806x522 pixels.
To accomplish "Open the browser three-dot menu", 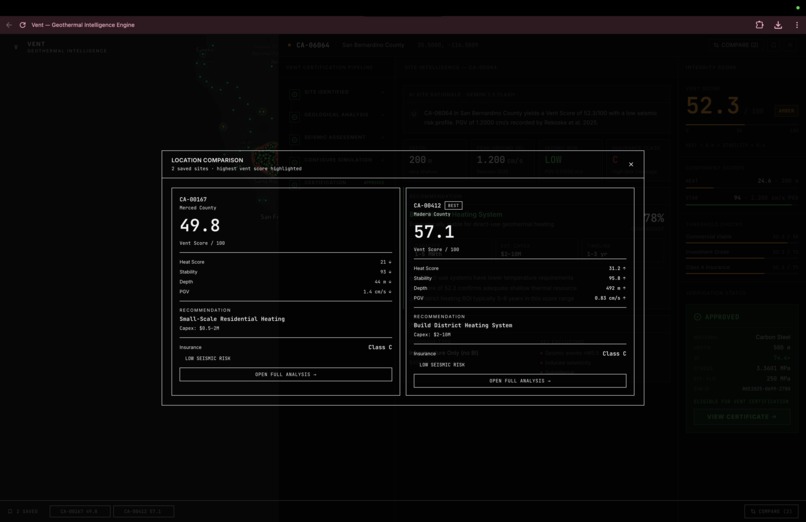I will tap(797, 25).
